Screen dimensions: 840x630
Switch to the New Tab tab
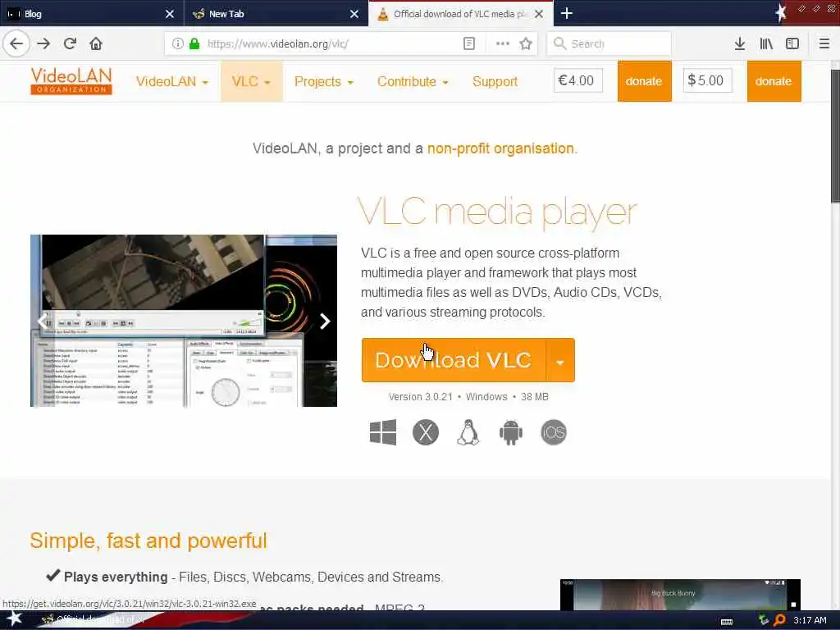point(276,13)
